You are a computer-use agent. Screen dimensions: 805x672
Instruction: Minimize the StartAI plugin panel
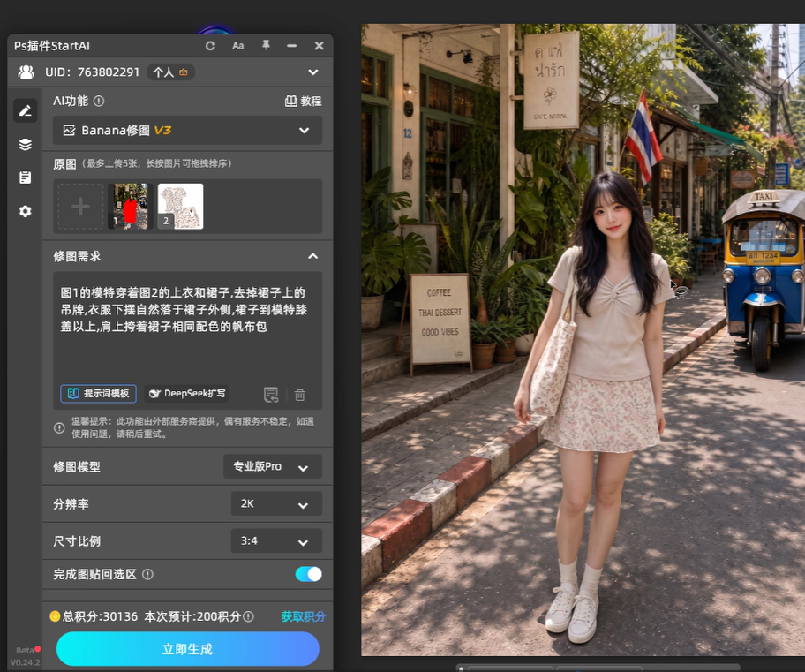(292, 46)
